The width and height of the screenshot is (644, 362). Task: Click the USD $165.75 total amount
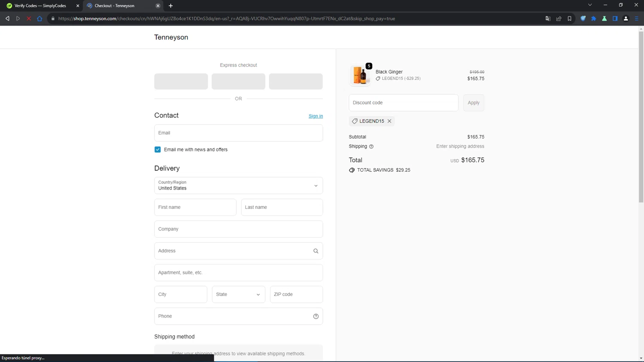coord(467,160)
